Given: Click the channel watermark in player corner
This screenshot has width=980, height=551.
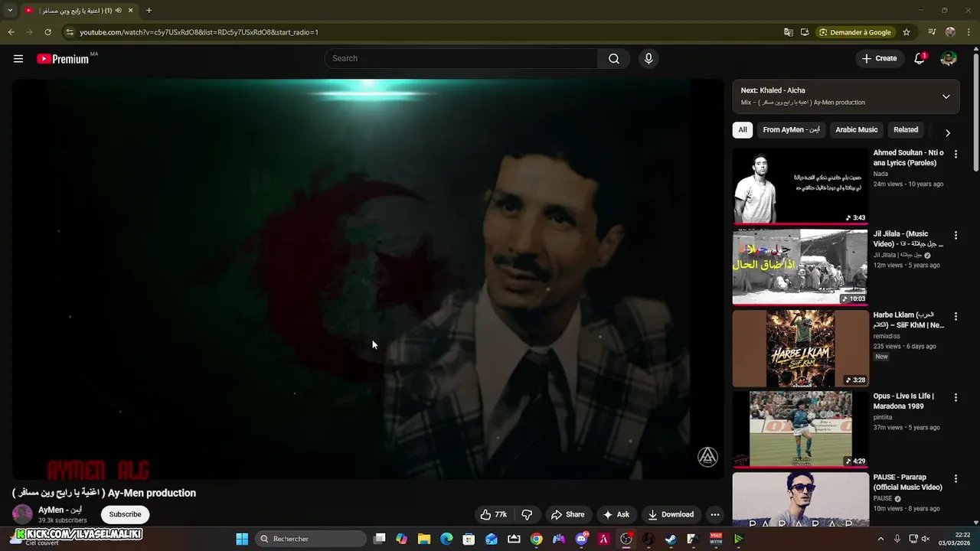Looking at the screenshot, I should point(707,457).
